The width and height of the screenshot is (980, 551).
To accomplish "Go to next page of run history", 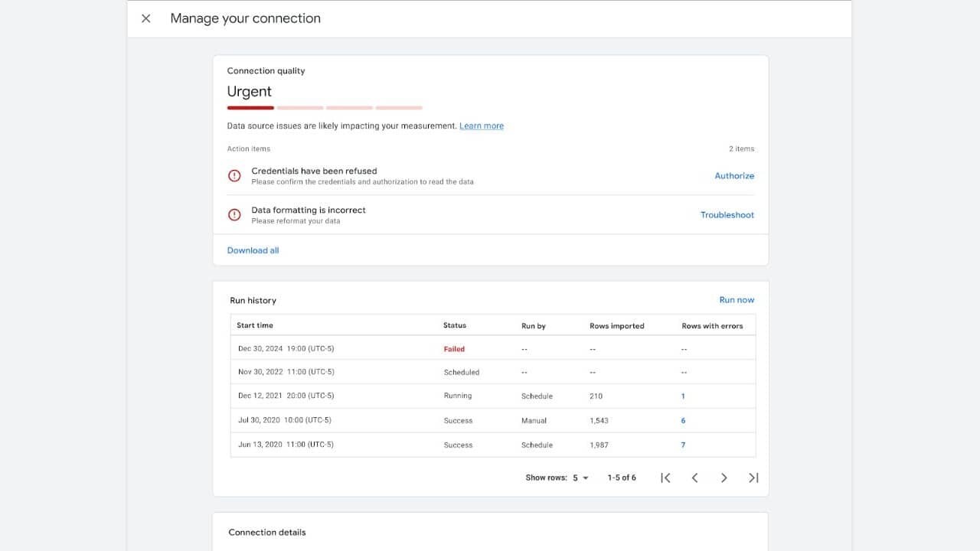I will pyautogui.click(x=724, y=478).
